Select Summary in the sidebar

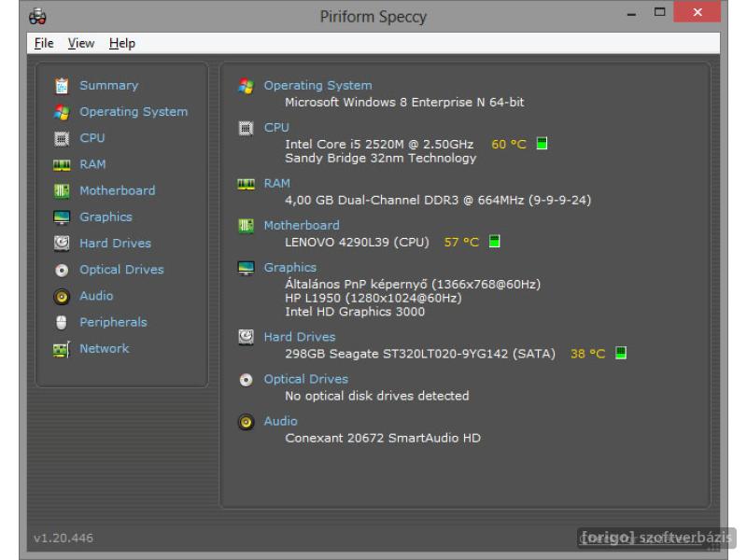tap(108, 85)
